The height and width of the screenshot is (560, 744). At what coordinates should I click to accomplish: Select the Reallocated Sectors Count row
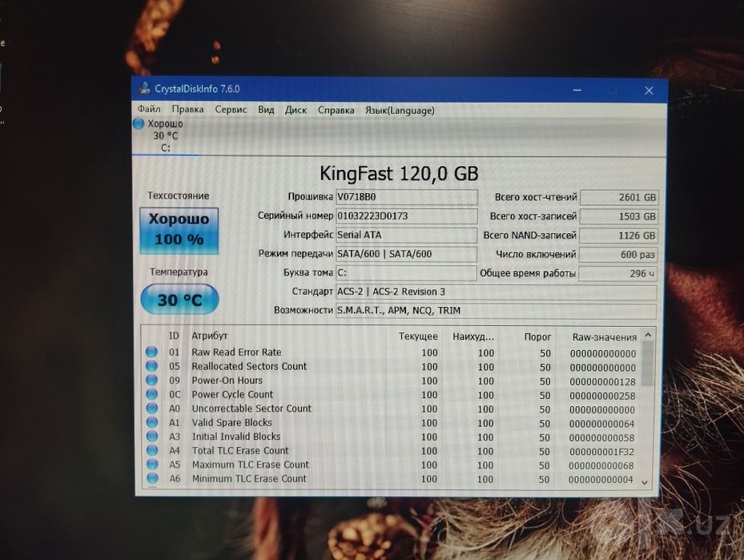[x=392, y=366]
